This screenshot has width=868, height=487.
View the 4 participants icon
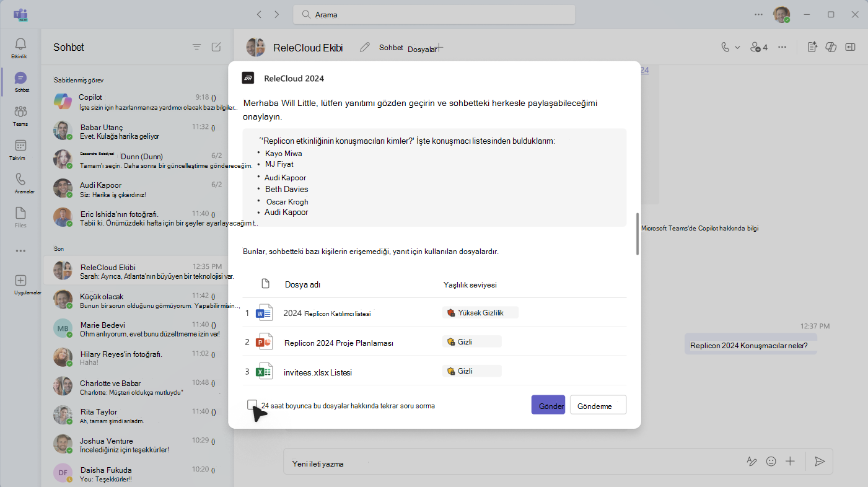759,47
